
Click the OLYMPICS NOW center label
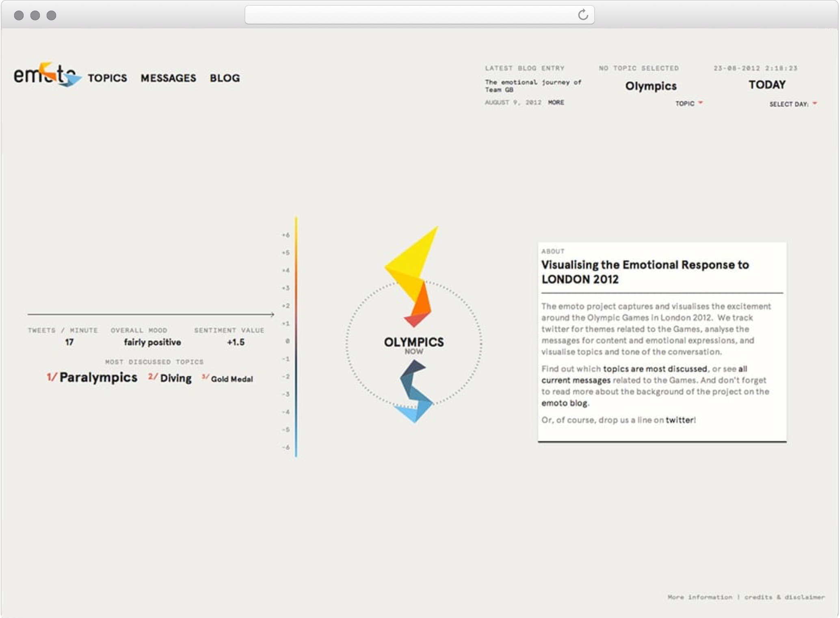414,346
